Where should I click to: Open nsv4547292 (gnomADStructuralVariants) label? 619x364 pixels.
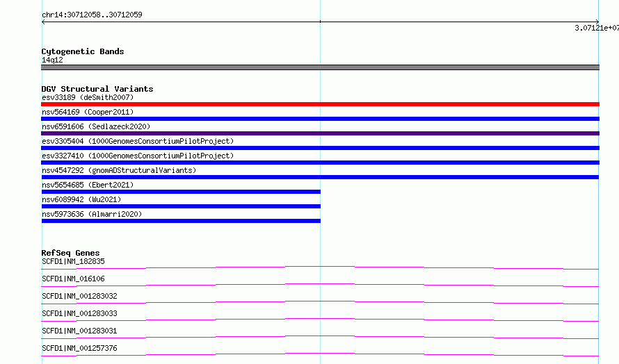coord(119,170)
